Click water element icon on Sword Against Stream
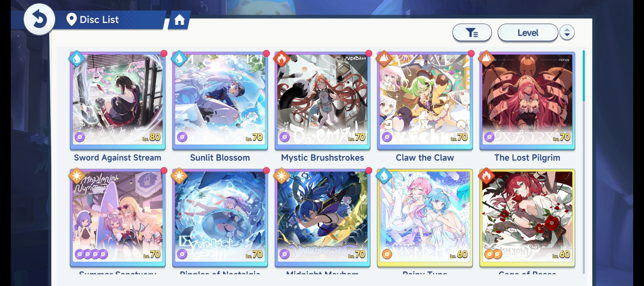 click(x=77, y=59)
